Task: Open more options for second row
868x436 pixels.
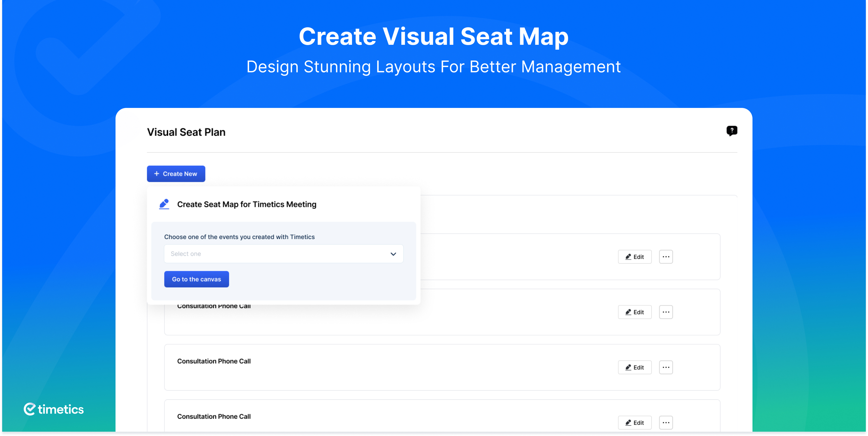Action: [x=666, y=312]
